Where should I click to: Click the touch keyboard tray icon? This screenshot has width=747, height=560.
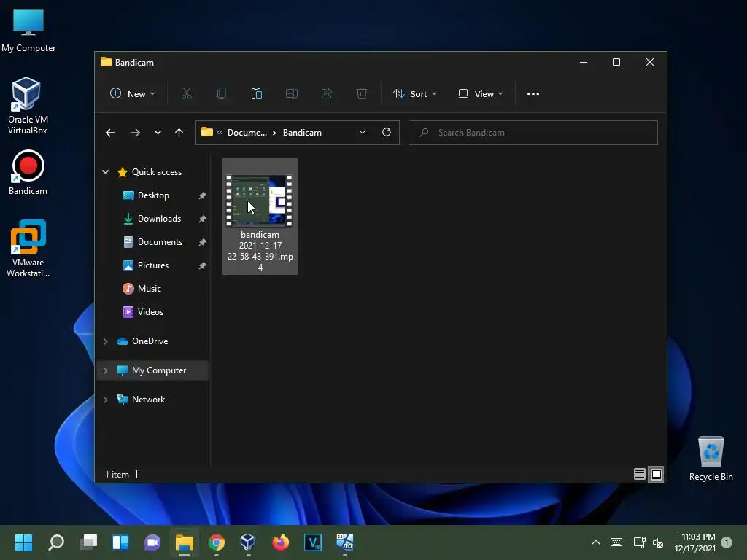tap(616, 542)
